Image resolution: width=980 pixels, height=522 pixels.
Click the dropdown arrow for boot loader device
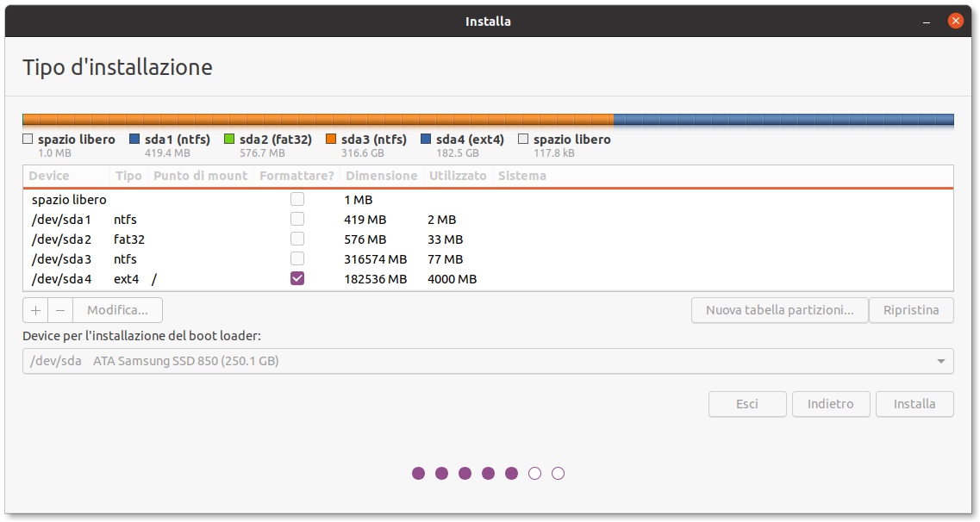point(940,361)
